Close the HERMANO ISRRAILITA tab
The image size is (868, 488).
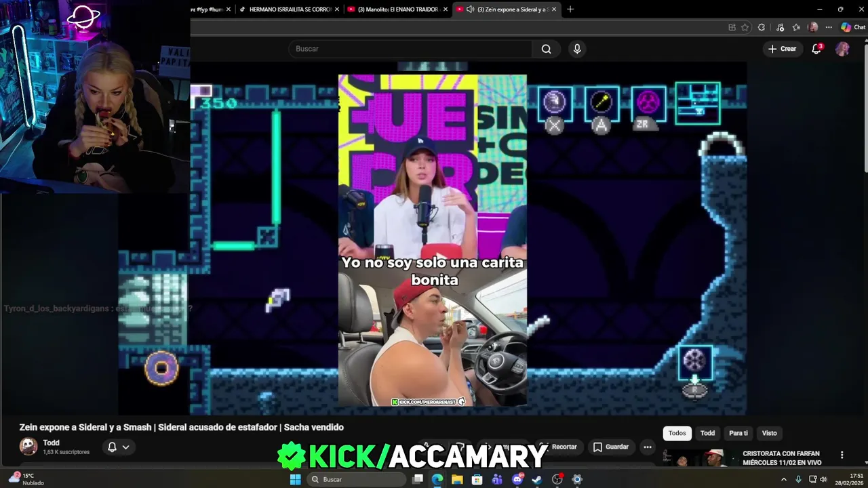tap(337, 9)
